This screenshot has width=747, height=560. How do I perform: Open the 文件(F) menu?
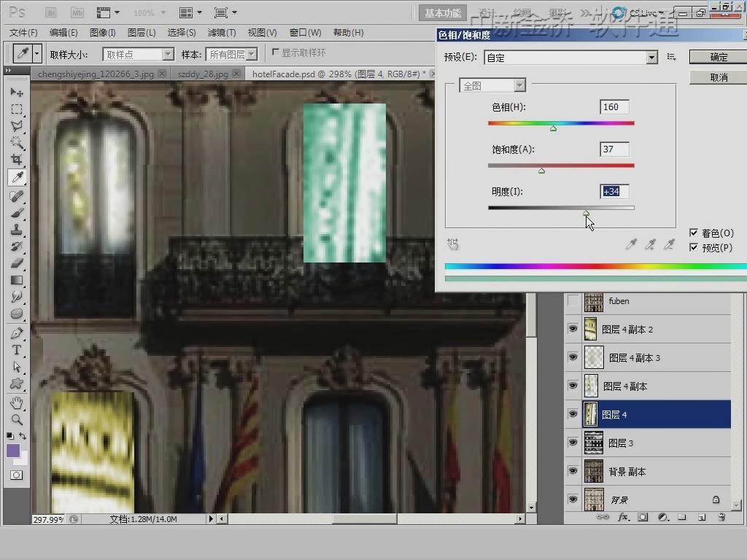pos(23,32)
